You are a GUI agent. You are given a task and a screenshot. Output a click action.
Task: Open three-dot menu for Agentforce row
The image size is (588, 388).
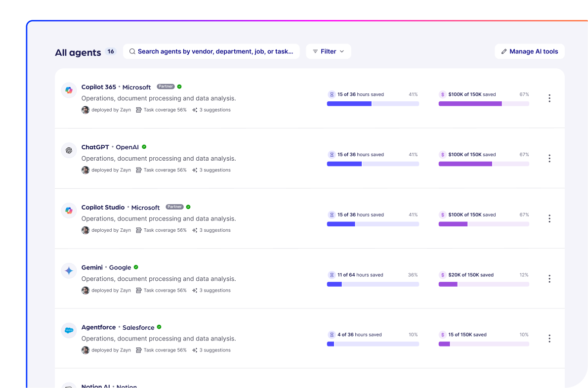click(549, 339)
